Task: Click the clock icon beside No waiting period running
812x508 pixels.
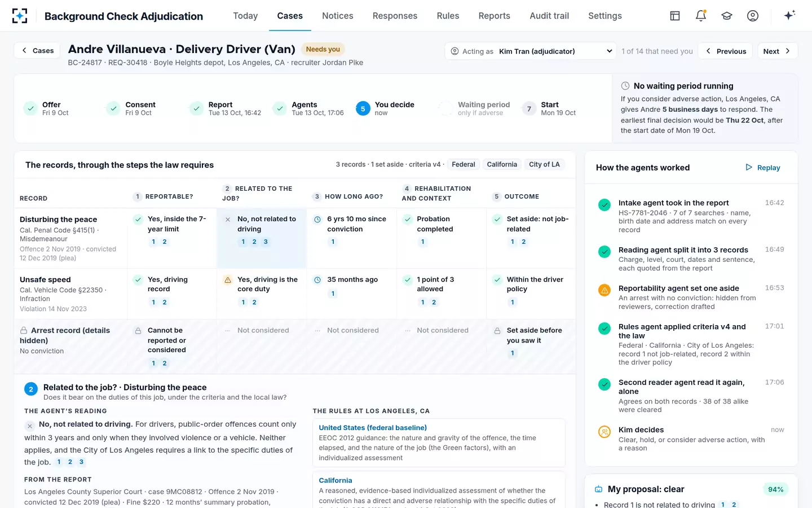Action: [x=625, y=86]
